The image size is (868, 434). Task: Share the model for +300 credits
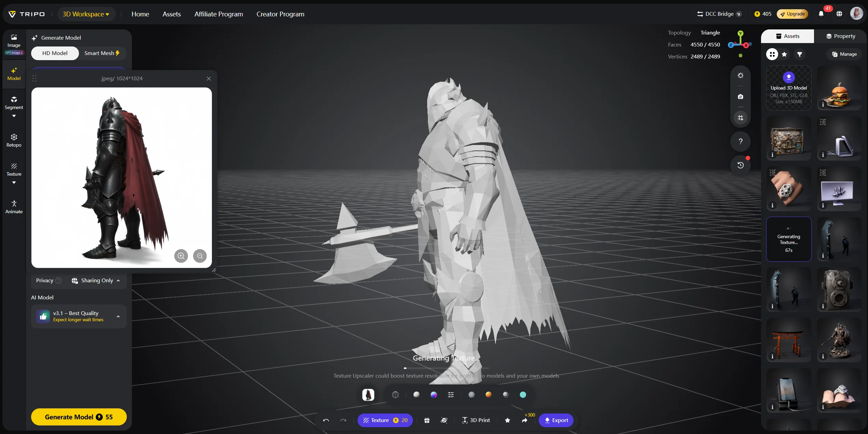tap(525, 420)
